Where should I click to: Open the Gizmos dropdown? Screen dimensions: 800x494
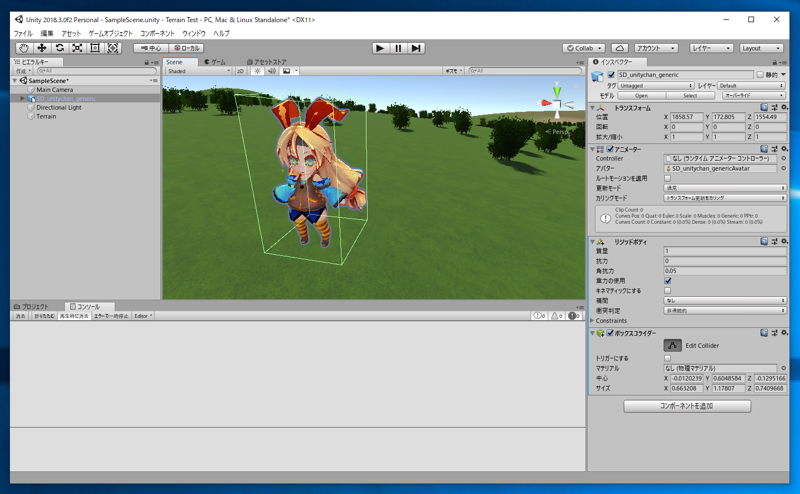pos(453,71)
